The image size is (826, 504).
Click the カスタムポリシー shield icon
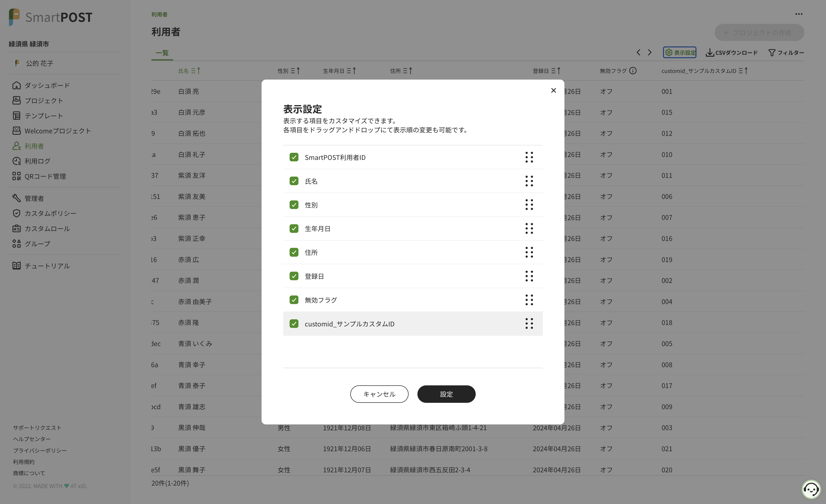click(x=16, y=213)
